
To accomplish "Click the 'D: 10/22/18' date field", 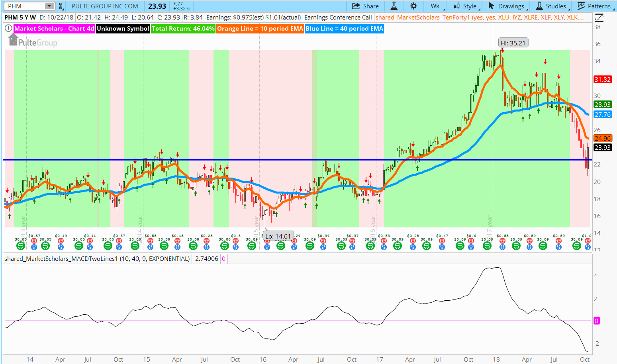I will [57, 18].
